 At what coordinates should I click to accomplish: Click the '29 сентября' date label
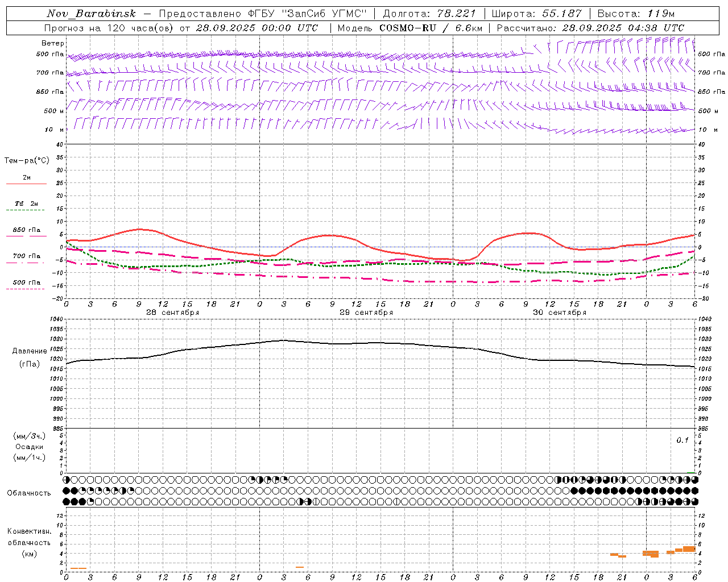tap(366, 313)
